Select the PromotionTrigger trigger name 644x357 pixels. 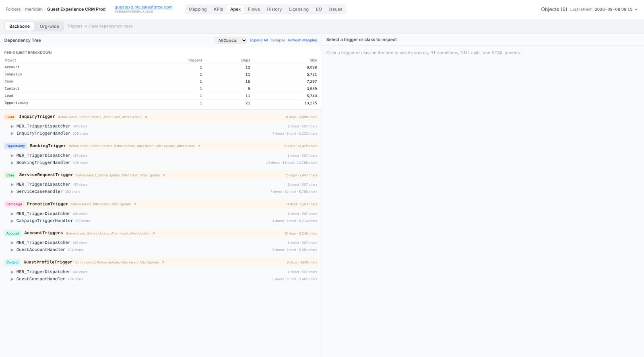point(47,204)
